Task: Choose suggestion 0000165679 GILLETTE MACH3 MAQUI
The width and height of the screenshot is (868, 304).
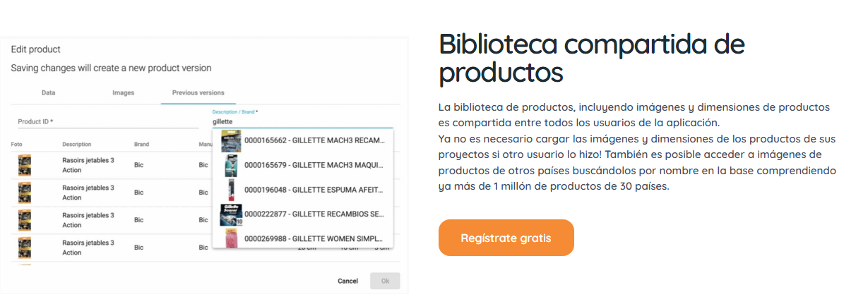Action: [x=303, y=165]
